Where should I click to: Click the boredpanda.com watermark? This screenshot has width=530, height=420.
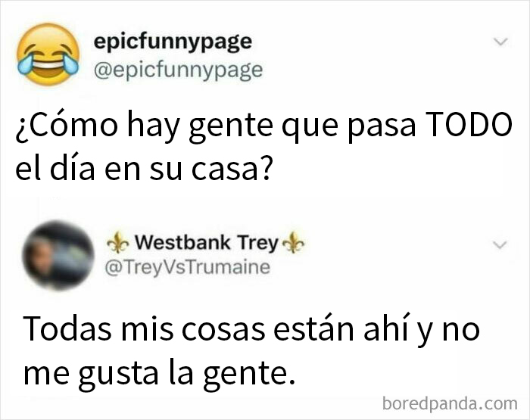[x=450, y=403]
